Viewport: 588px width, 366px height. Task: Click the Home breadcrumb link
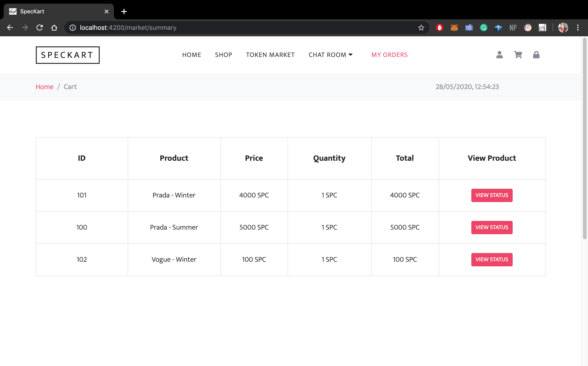44,87
